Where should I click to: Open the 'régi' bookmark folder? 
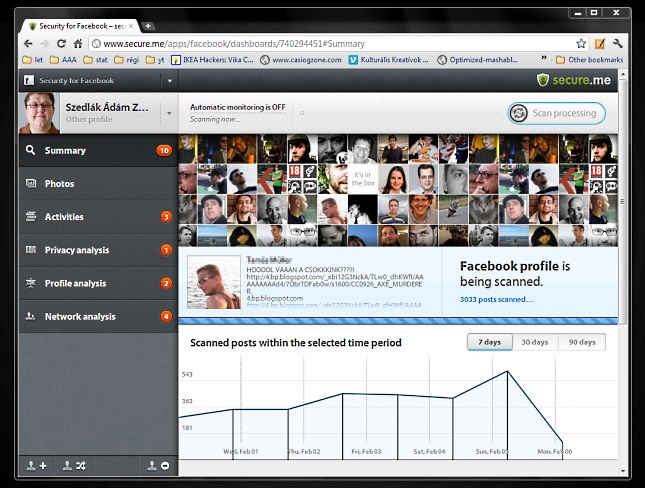pos(127,60)
